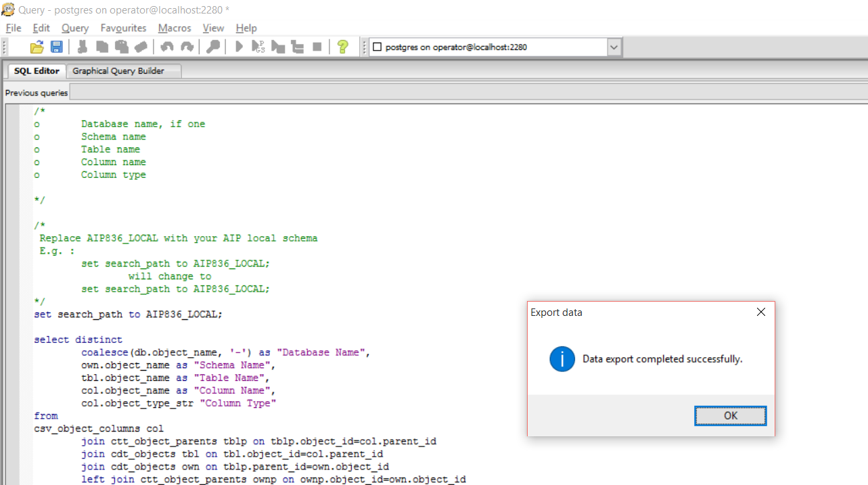Run the query with the Execute play icon

[x=239, y=47]
